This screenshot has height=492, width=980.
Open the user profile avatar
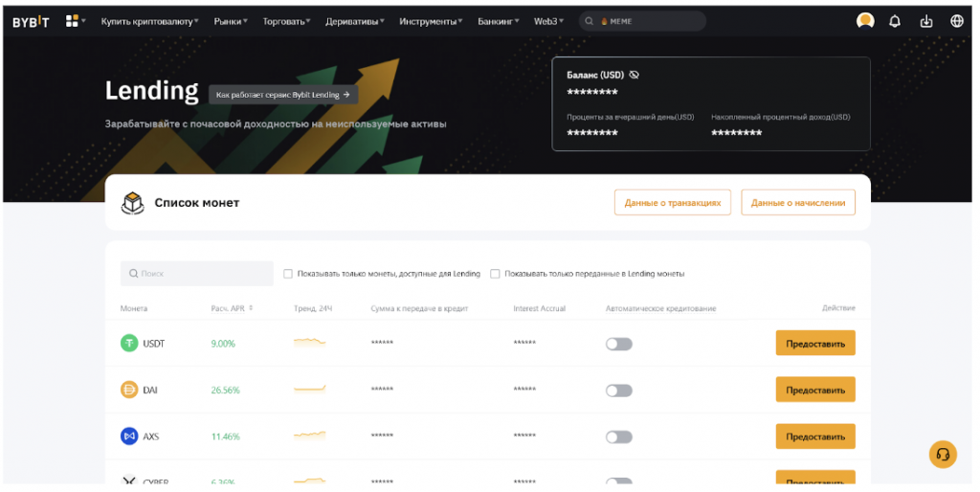865,21
